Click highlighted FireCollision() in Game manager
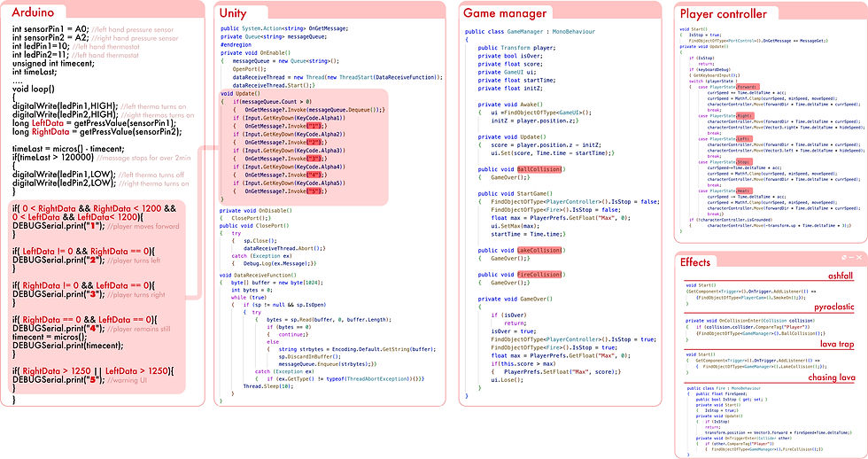 (540, 275)
